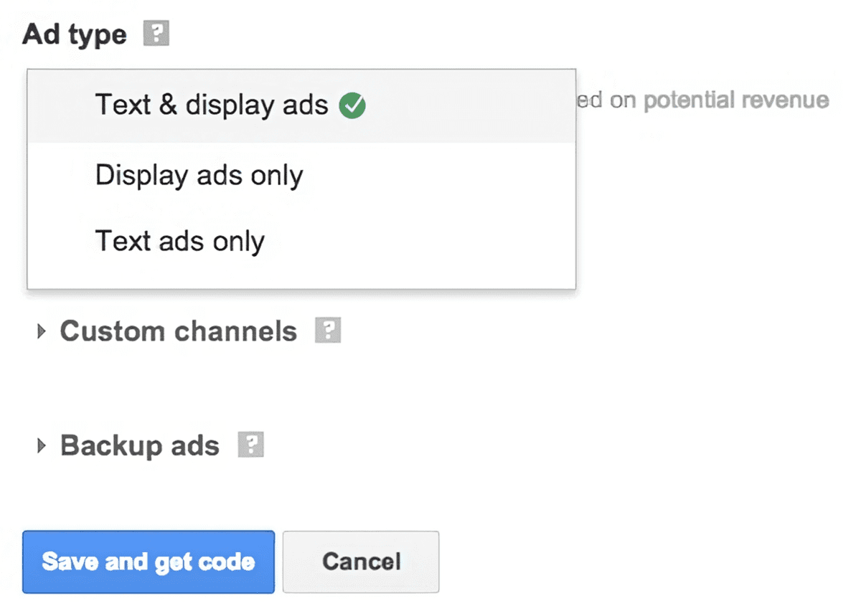This screenshot has height=616, width=861.
Task: Click the Ad type label
Action: 73,32
